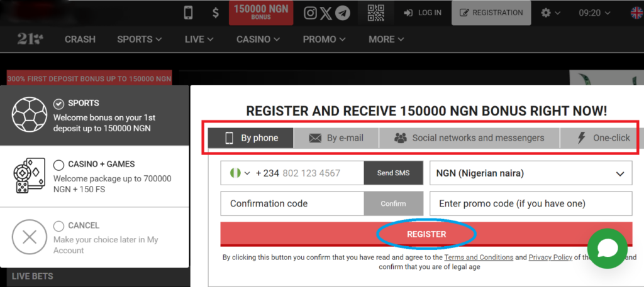Screen dimensions: 644x287
Task: Click the Confirm code button
Action: point(394,203)
